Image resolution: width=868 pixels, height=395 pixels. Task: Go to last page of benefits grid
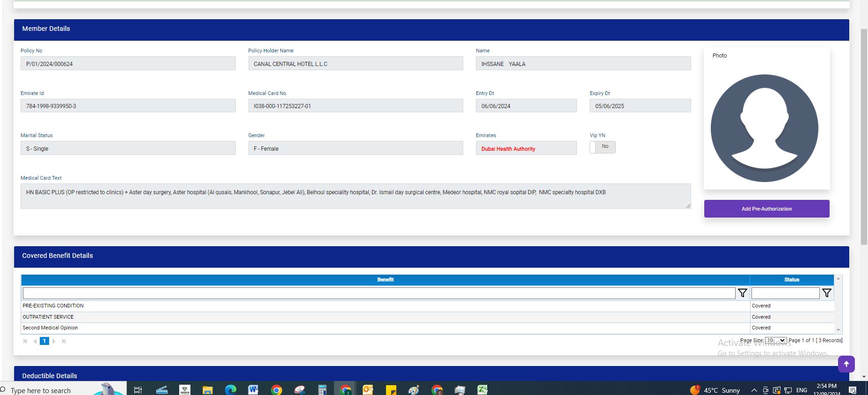[x=64, y=341]
